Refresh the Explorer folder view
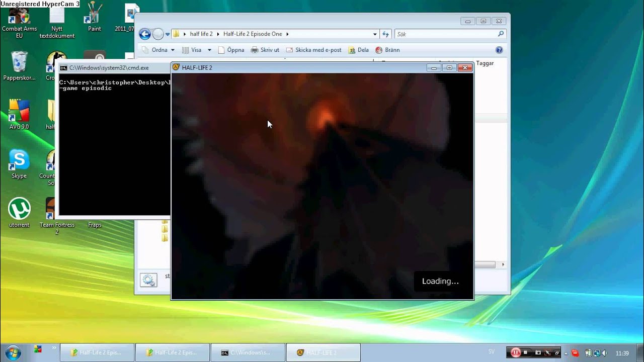Screen dimensions: 644x362 (386, 34)
